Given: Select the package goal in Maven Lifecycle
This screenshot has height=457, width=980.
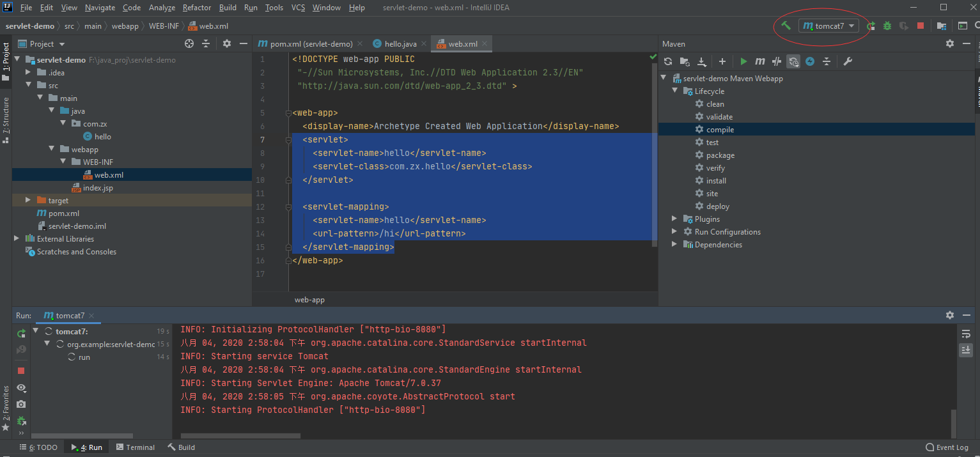Looking at the screenshot, I should click(720, 155).
